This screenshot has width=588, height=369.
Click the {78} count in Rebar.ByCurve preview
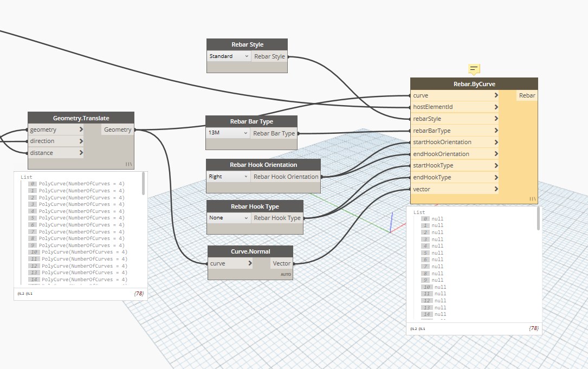(534, 328)
